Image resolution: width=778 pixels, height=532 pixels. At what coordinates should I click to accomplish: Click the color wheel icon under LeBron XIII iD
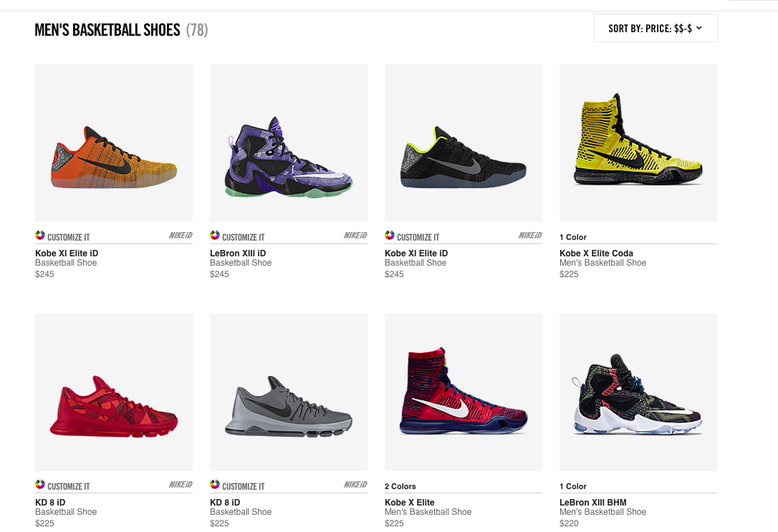point(215,236)
